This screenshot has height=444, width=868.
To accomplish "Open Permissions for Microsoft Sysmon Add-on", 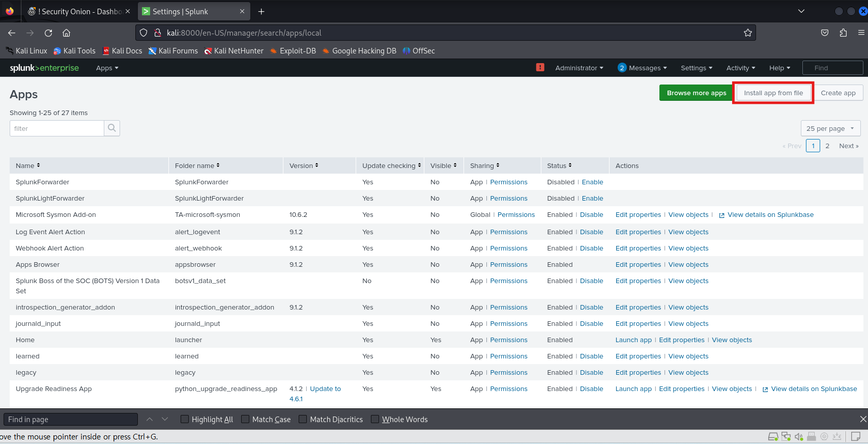I will click(516, 214).
